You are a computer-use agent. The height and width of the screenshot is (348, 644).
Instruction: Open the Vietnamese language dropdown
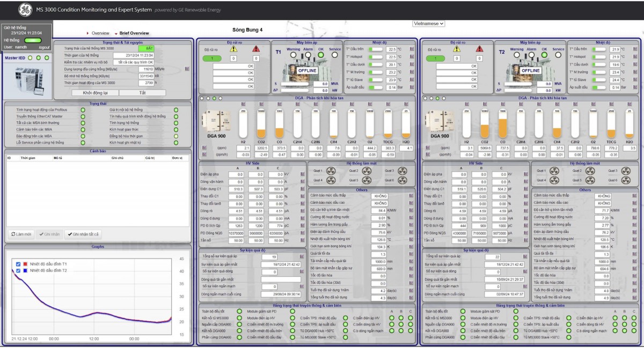[428, 24]
